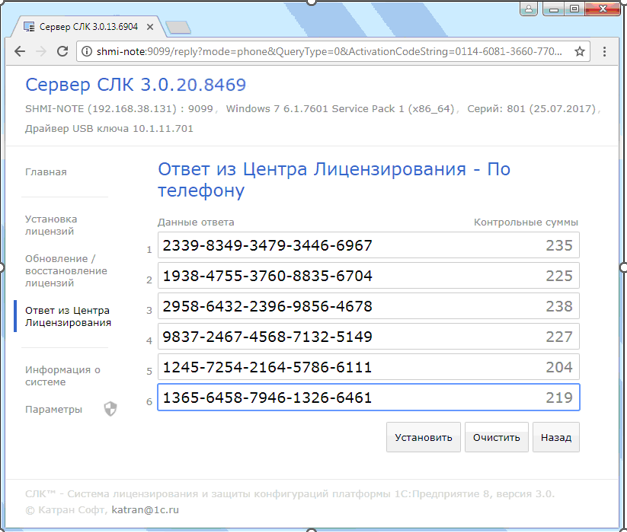Open the Параметры sidebar item
Viewport: 627px width, 532px height.
click(x=54, y=409)
